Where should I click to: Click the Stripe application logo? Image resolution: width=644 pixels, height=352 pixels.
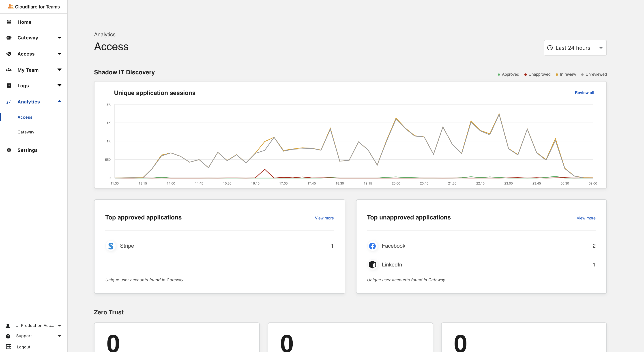tap(111, 246)
